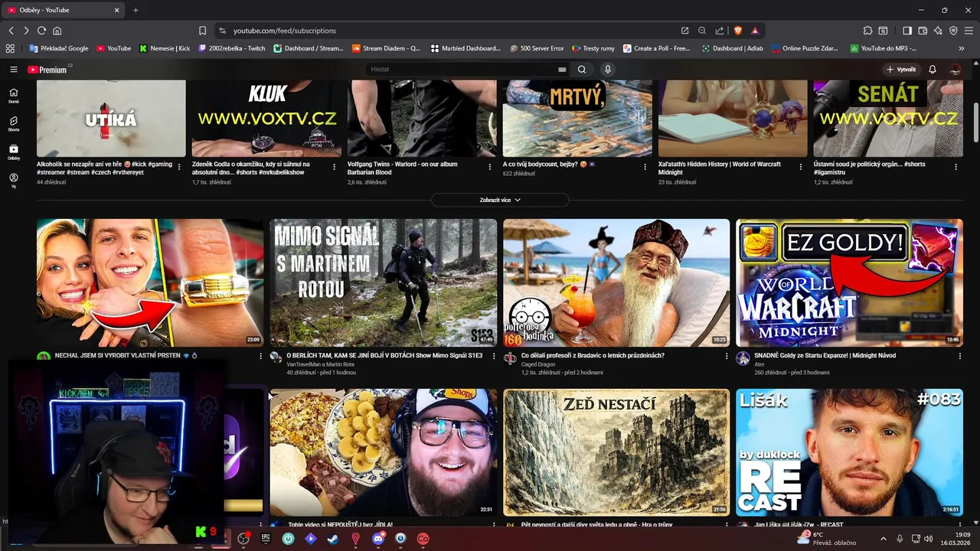Image resolution: width=980 pixels, height=551 pixels.
Task: Open more options for 'Zdeněk Godla' short
Action: (334, 167)
